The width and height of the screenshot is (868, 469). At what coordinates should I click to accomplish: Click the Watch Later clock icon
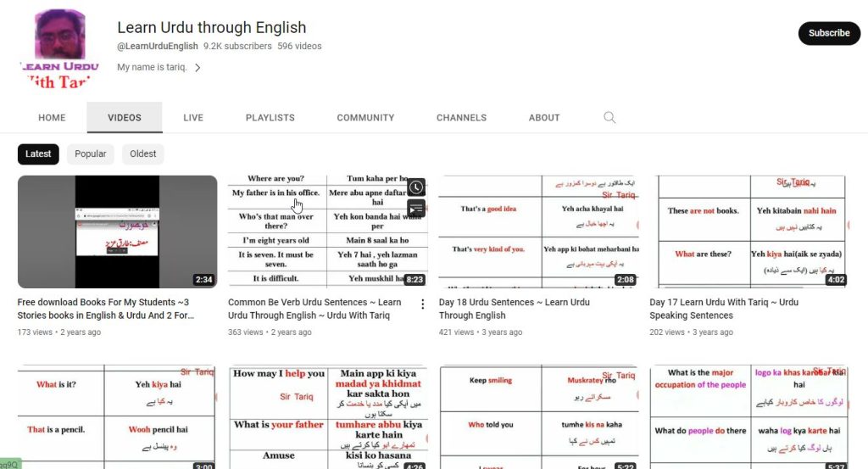coord(415,187)
